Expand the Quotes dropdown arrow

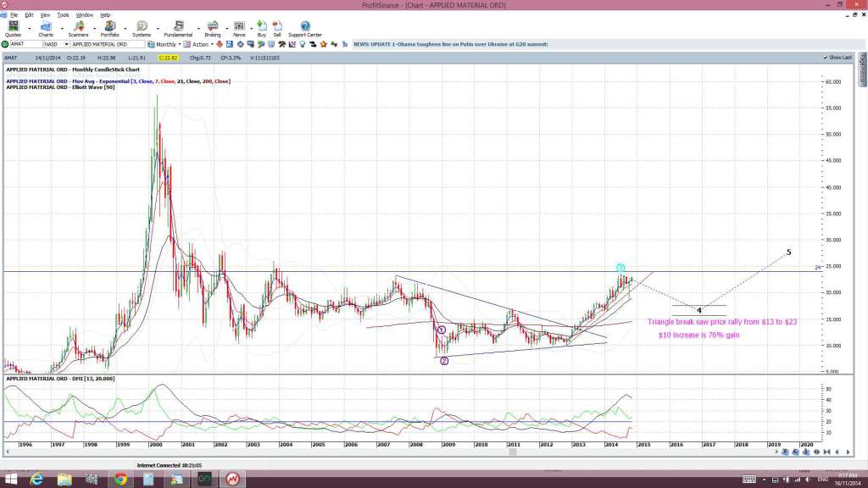point(30,28)
